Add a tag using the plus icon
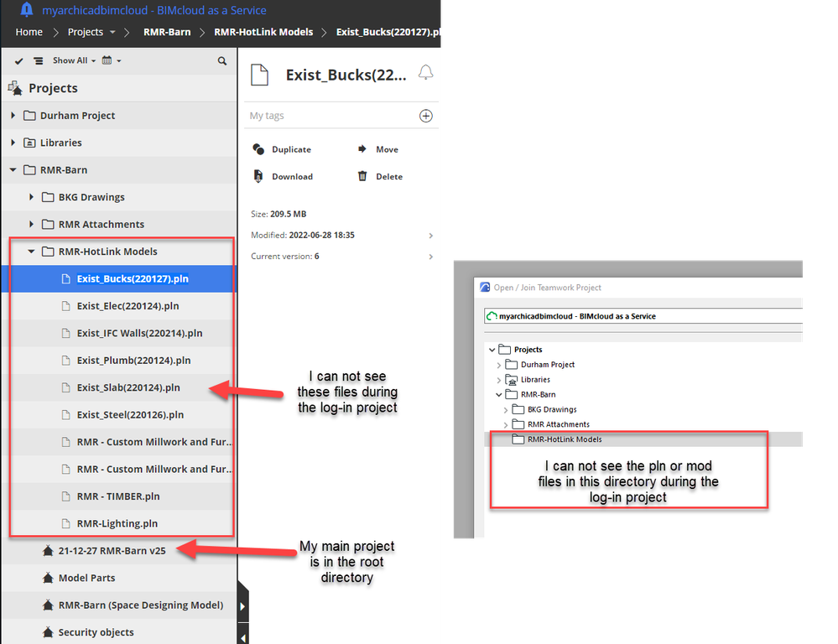 click(426, 115)
